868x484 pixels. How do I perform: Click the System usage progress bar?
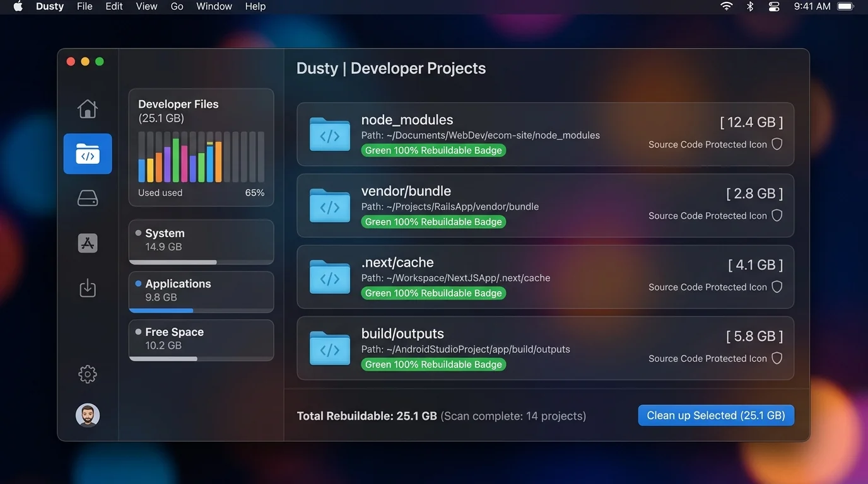click(201, 262)
